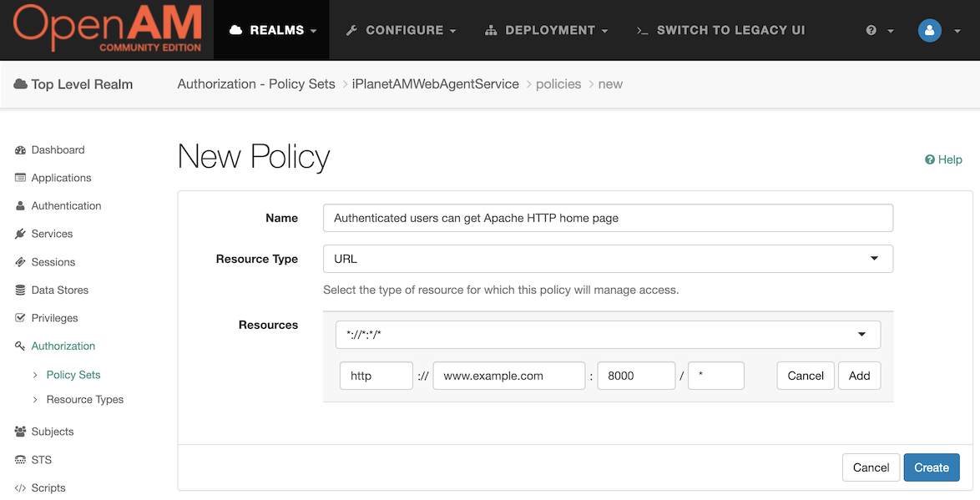Cancel the resource entry row

click(x=805, y=376)
